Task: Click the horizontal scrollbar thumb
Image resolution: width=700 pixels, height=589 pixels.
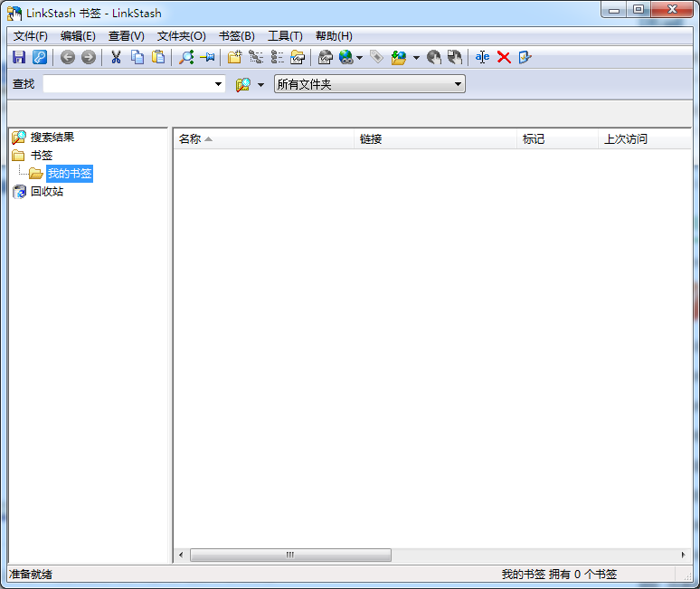Action: (x=290, y=555)
